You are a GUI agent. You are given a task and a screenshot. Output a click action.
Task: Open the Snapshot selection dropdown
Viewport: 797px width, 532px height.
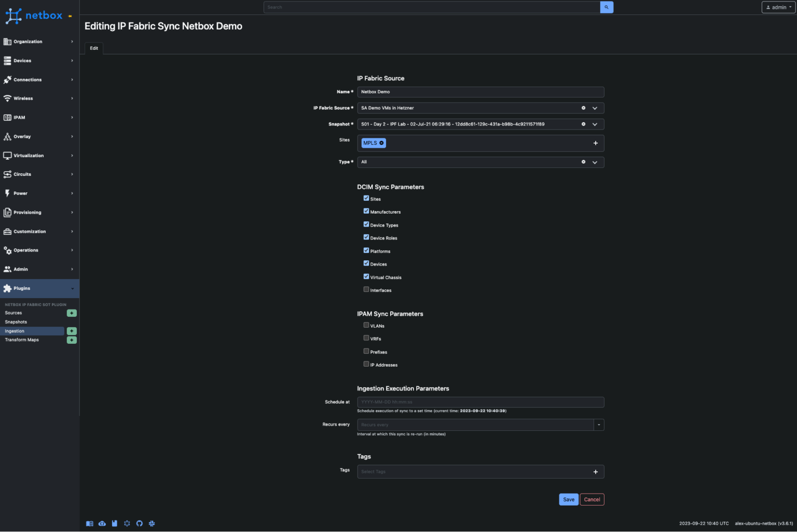click(x=595, y=124)
